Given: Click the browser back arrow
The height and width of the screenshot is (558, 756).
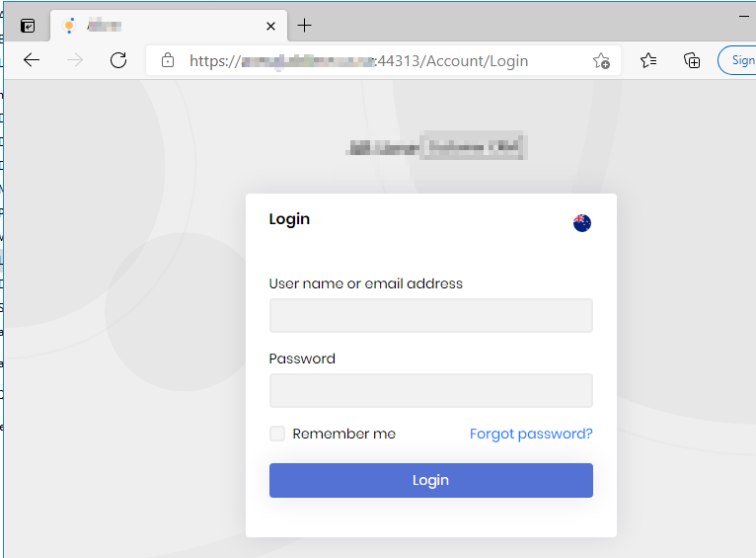Looking at the screenshot, I should 32,60.
